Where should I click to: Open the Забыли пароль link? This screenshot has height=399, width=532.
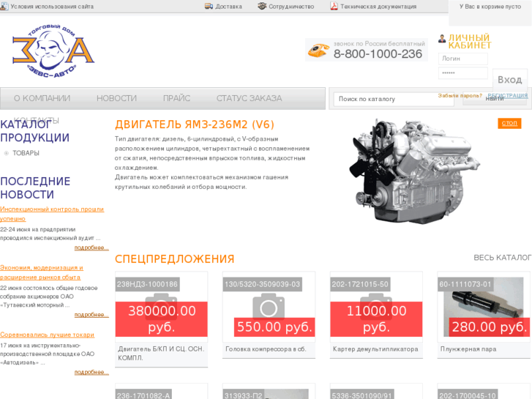[x=460, y=95]
